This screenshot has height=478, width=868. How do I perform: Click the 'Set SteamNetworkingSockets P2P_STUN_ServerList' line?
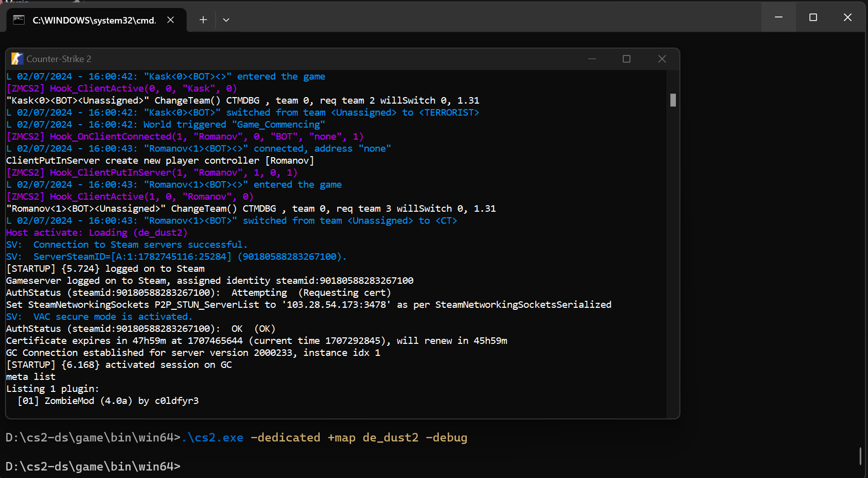click(x=309, y=305)
